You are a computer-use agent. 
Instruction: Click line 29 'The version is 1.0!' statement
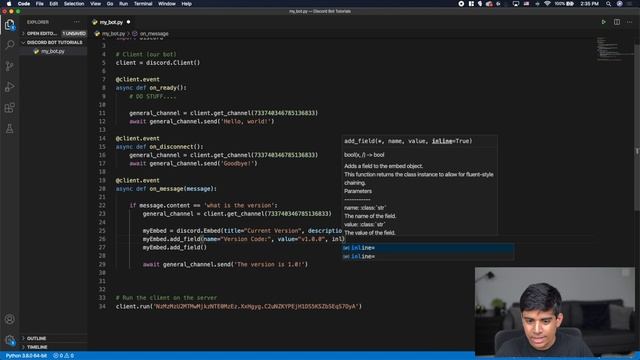[225, 264]
